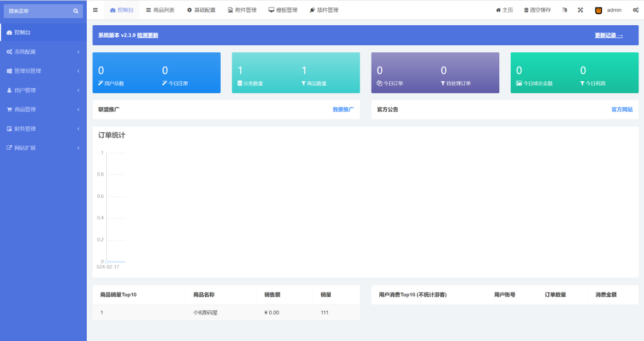The image size is (644, 341).
Task: Click the 消费金额 column header
Action: pyautogui.click(x=606, y=294)
